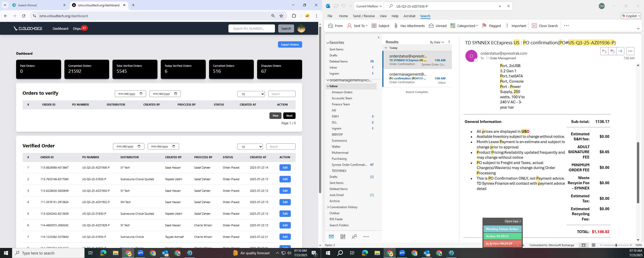Click Export Orders button
Image resolution: width=644 pixels, height=258 pixels.
(x=290, y=45)
